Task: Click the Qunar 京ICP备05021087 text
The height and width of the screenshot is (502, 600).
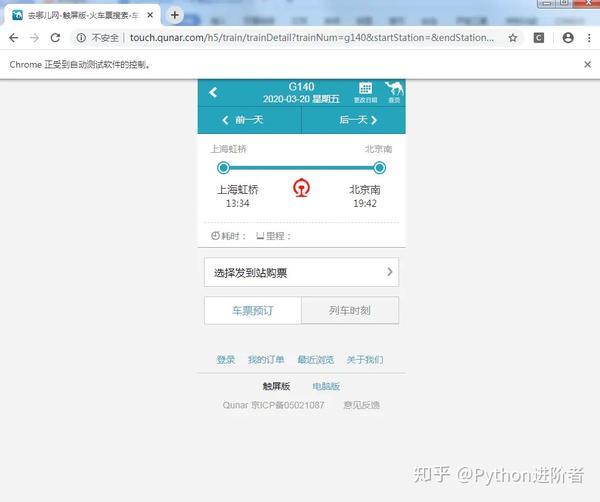Action: (273, 405)
